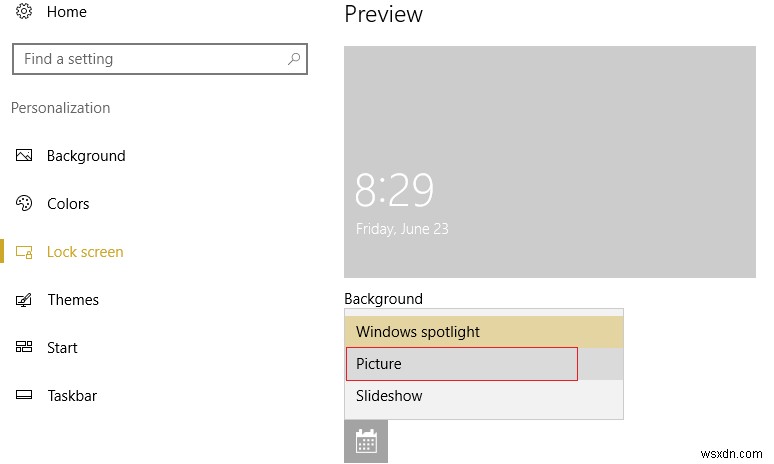Click the Themes brush icon
The image size is (774, 464).
(x=25, y=300)
